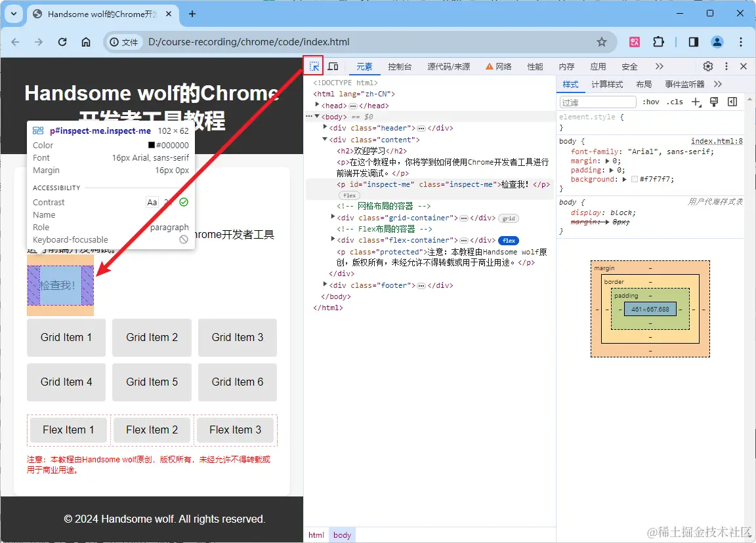Click the pink translate extension icon
Image resolution: width=756 pixels, height=543 pixels.
(635, 42)
